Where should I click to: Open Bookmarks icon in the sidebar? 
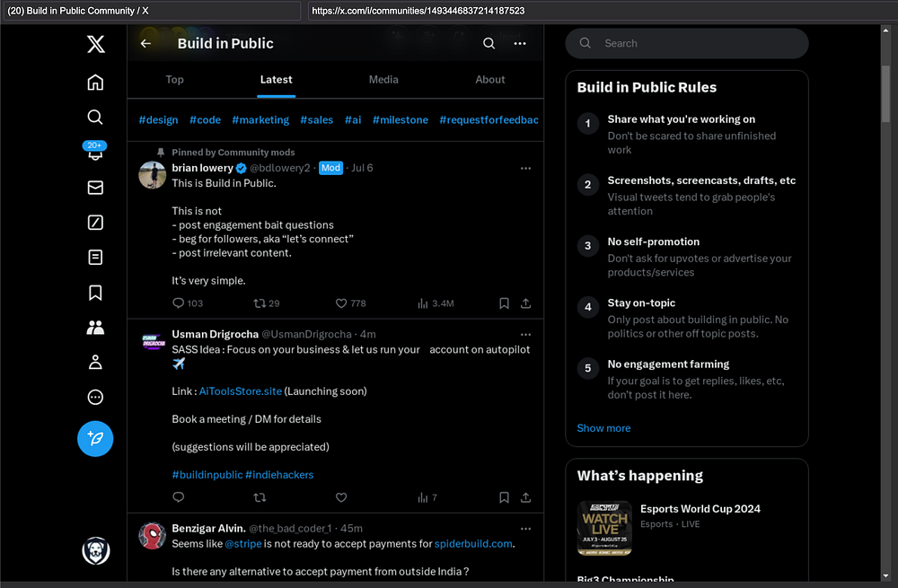[95, 293]
